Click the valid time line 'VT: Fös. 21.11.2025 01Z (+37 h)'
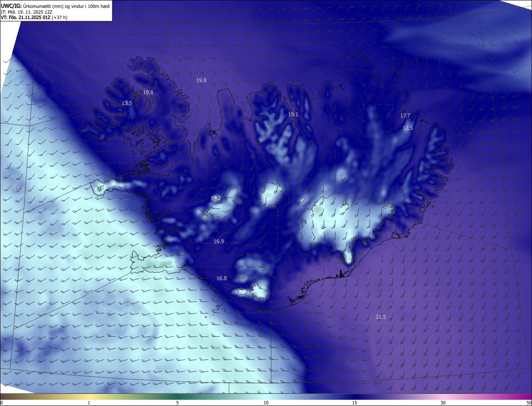532x406 pixels. [x=34, y=17]
